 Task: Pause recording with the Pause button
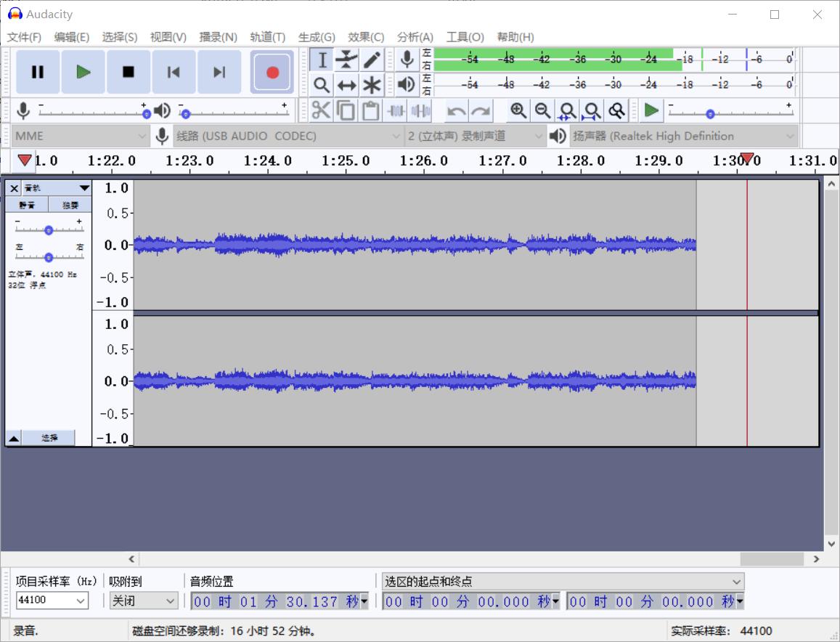[38, 72]
